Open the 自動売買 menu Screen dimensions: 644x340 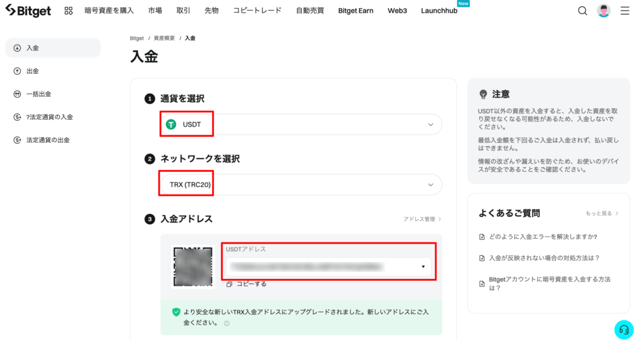(310, 11)
